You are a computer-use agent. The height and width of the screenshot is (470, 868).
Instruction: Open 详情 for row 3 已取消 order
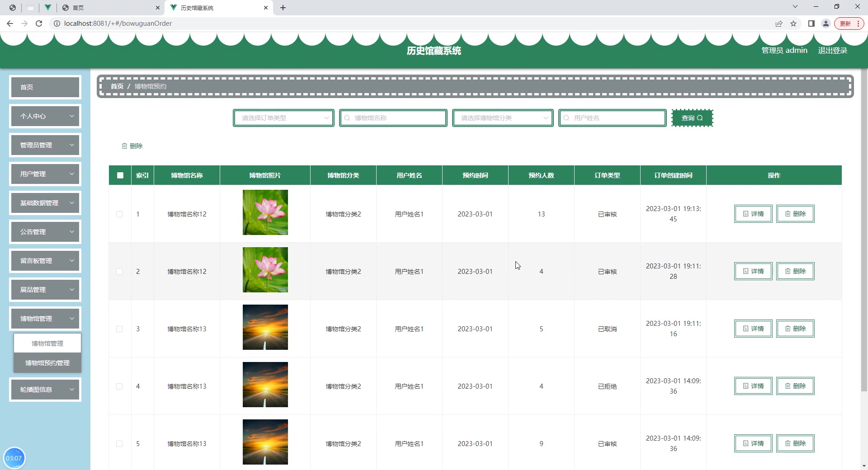(x=753, y=329)
